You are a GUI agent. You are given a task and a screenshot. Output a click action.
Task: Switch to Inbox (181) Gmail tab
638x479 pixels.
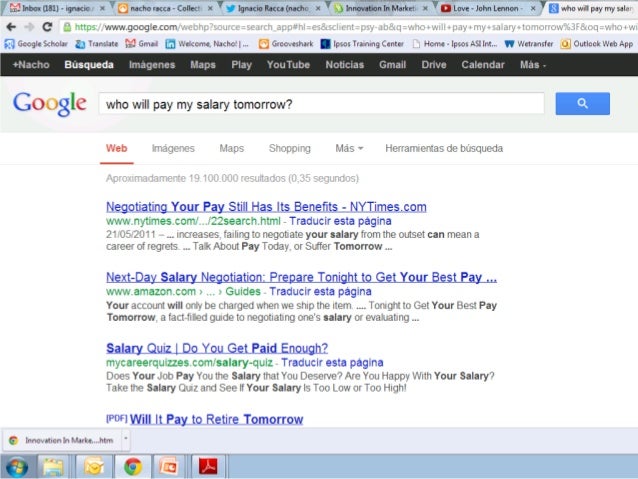pyautogui.click(x=55, y=8)
